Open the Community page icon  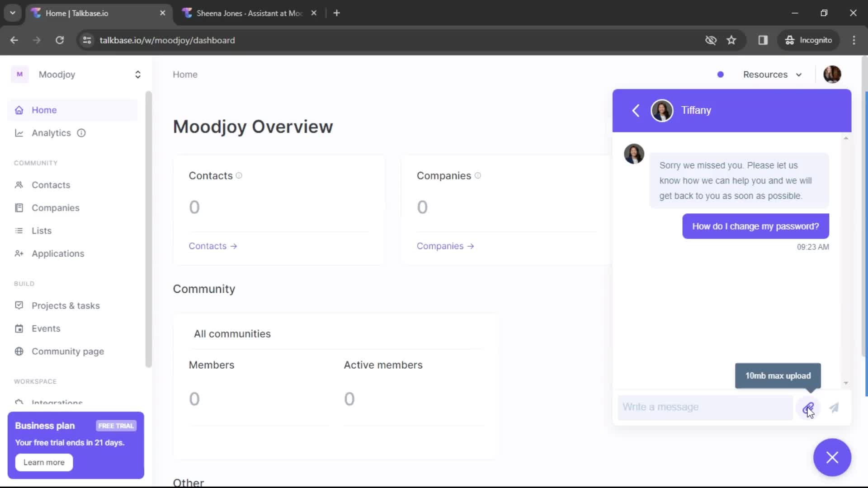coord(19,351)
